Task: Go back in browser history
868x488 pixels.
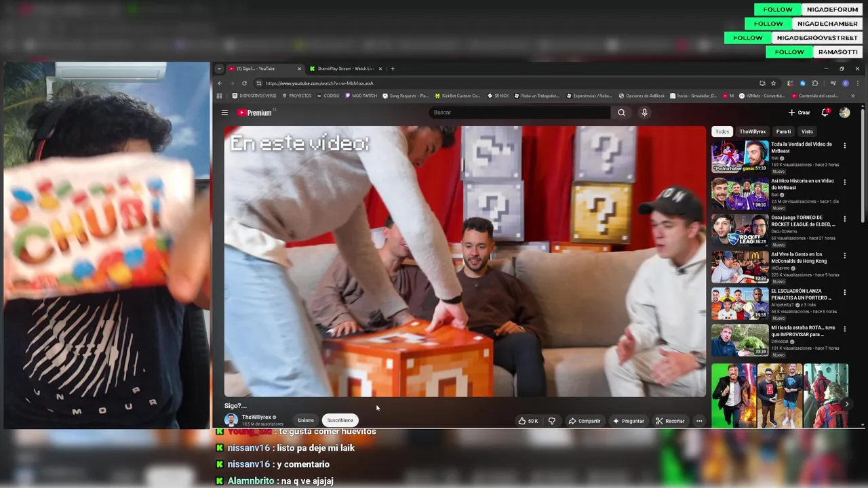Action: coord(220,83)
